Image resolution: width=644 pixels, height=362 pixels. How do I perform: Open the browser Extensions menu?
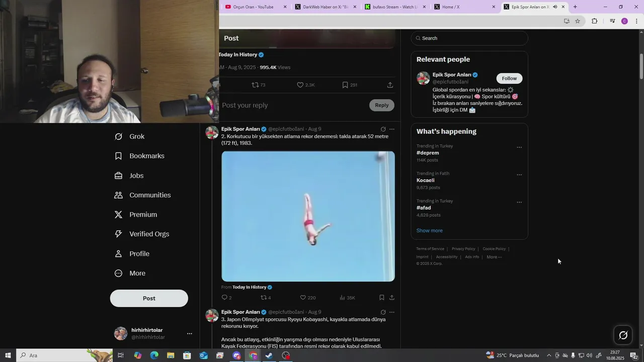pyautogui.click(x=594, y=21)
